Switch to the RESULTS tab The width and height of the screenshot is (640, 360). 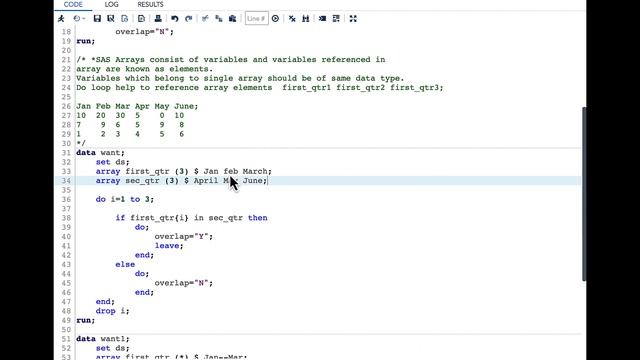click(x=150, y=4)
